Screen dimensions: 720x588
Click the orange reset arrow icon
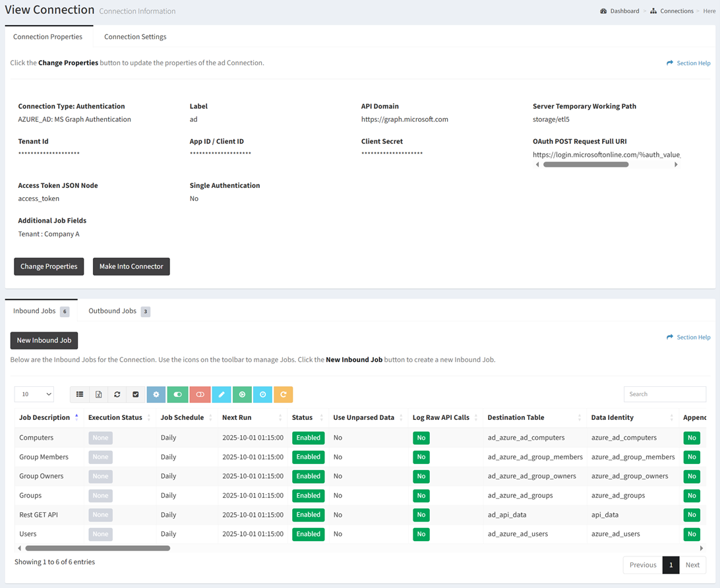[283, 394]
